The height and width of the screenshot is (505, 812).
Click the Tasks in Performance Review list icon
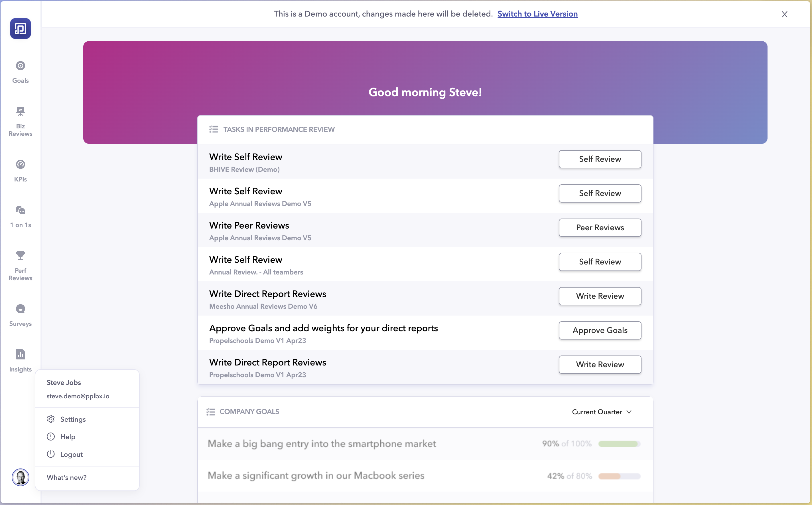214,129
